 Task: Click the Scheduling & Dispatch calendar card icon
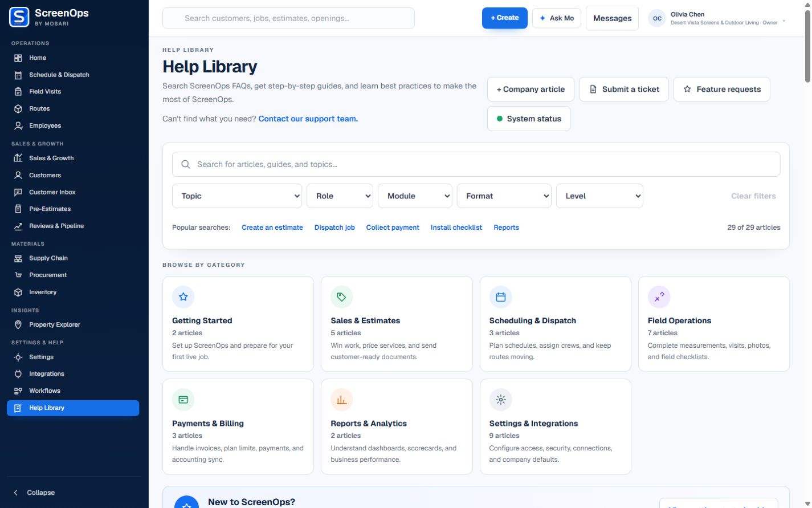click(501, 297)
